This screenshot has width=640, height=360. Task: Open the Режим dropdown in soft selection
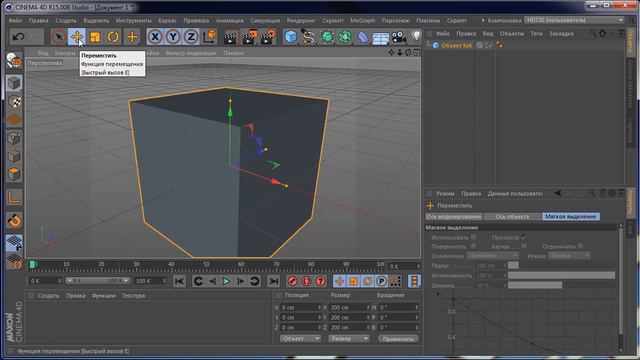pos(569,256)
